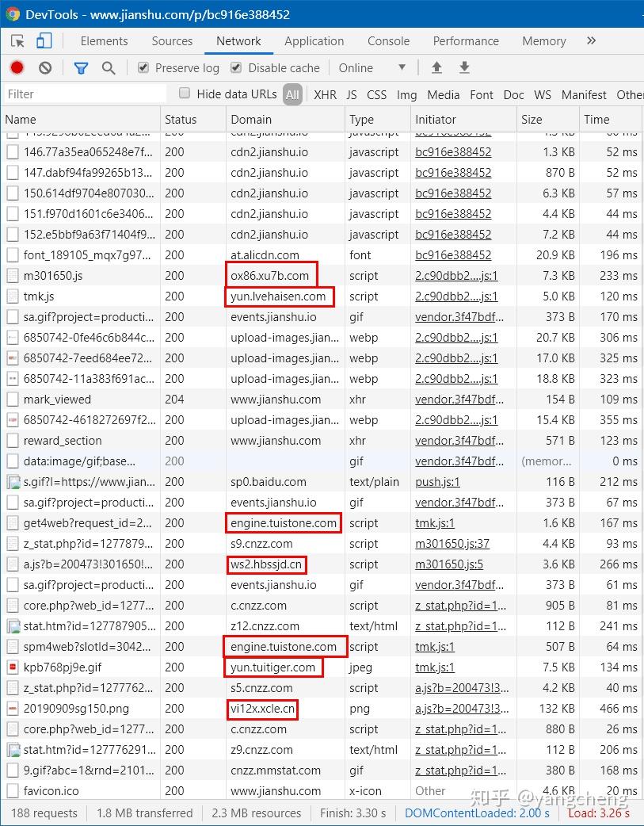This screenshot has height=826, width=644.
Task: Switch to the Elements tab
Action: pos(104,41)
